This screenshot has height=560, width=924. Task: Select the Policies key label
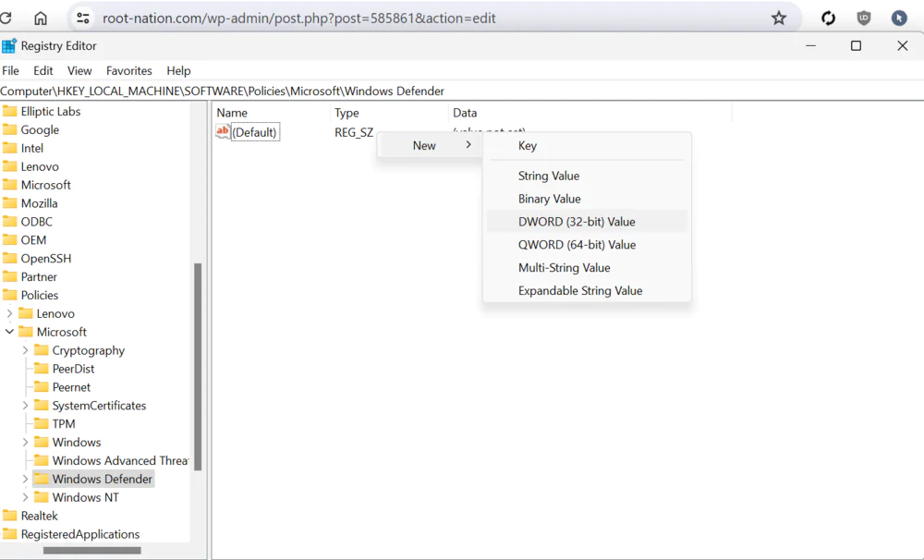coord(40,295)
